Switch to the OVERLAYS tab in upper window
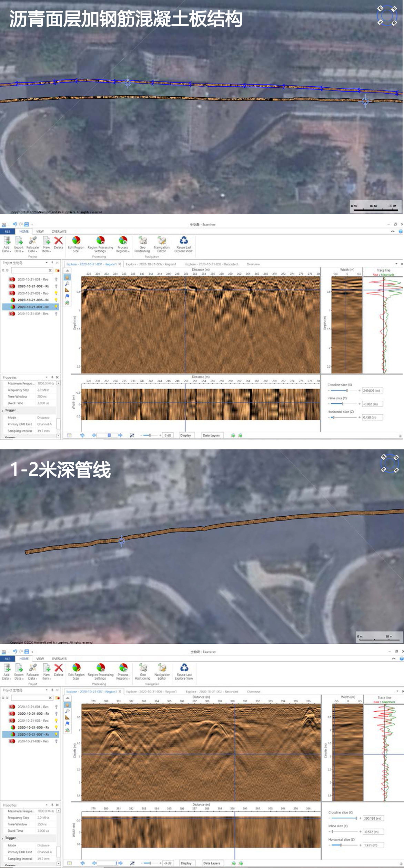The image size is (404, 868). pos(59,231)
